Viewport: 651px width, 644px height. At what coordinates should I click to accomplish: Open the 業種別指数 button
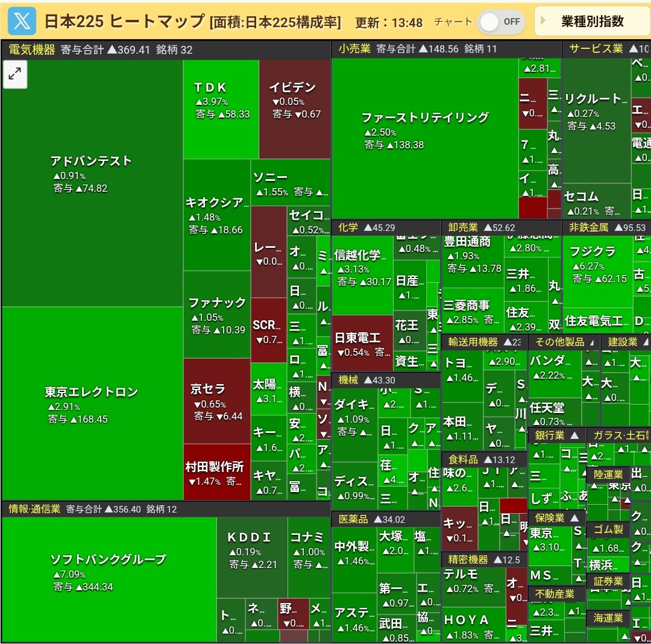[593, 21]
